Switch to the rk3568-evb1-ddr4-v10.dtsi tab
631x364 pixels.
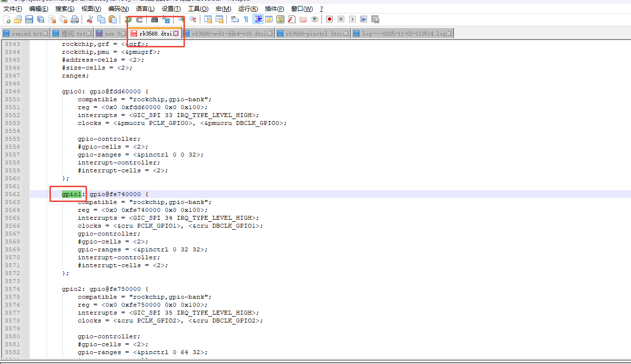tap(228, 34)
